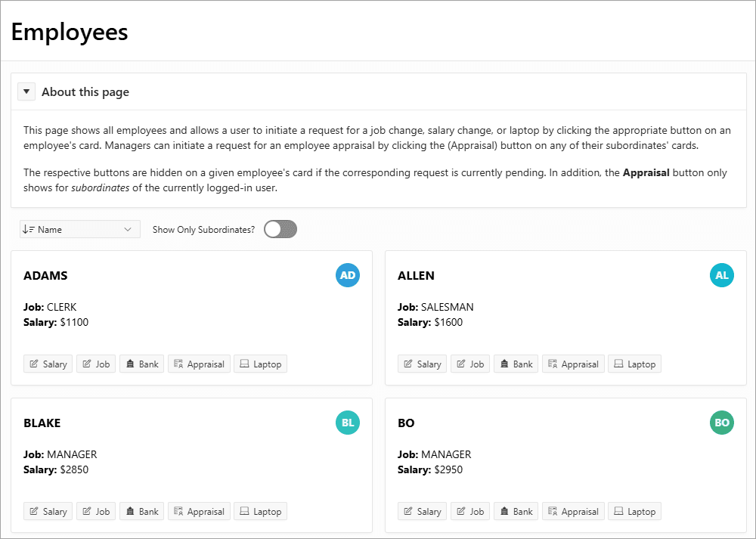Open Bank details for ALLEN
This screenshot has width=756, height=539.
tap(516, 364)
